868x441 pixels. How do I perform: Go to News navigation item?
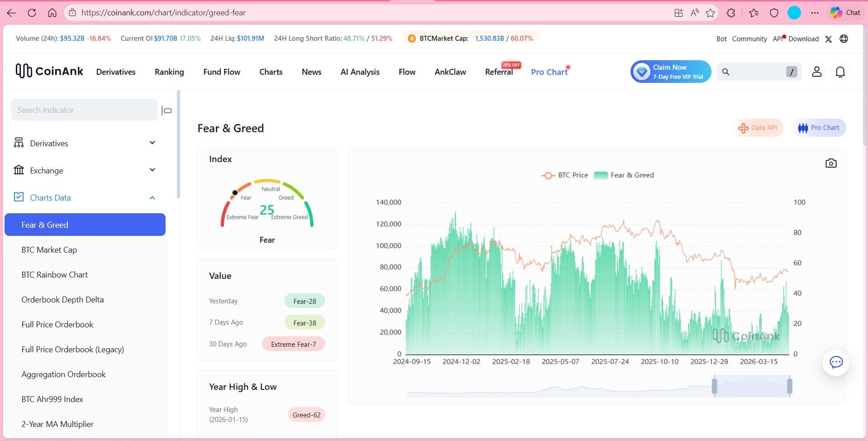pos(312,72)
